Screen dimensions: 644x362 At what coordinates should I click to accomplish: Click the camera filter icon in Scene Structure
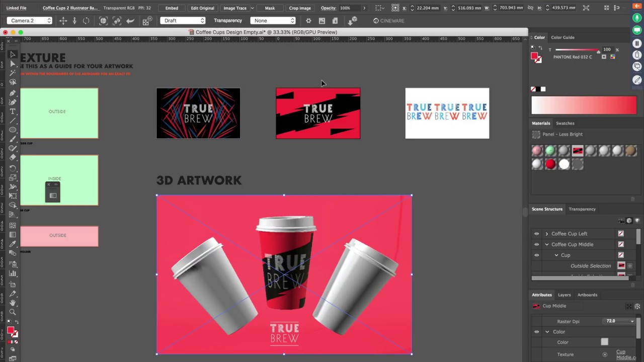tap(621, 221)
